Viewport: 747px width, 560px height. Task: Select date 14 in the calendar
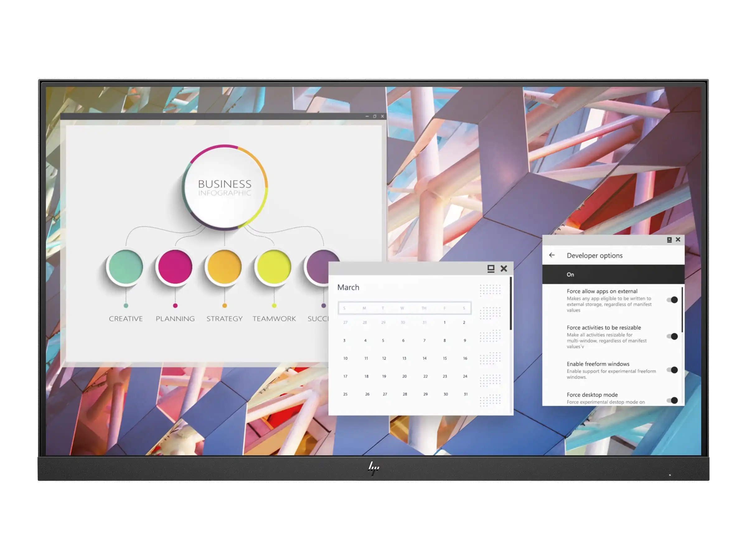(425, 358)
